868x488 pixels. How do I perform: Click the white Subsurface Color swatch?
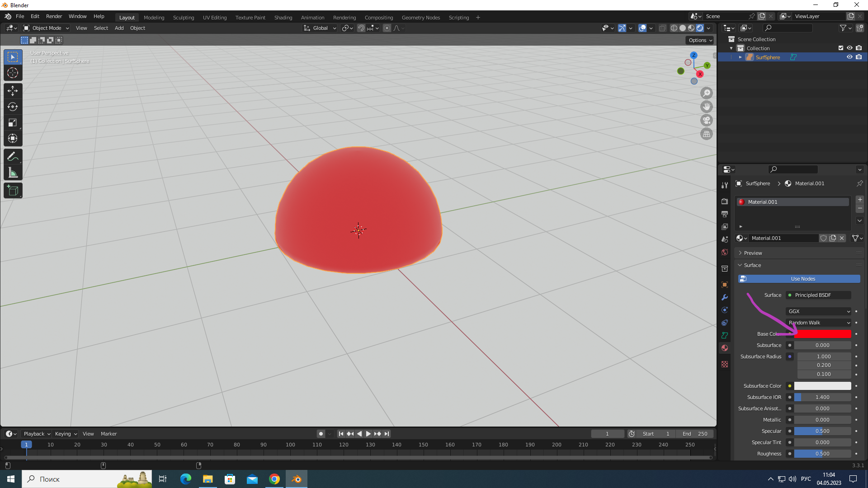click(822, 386)
